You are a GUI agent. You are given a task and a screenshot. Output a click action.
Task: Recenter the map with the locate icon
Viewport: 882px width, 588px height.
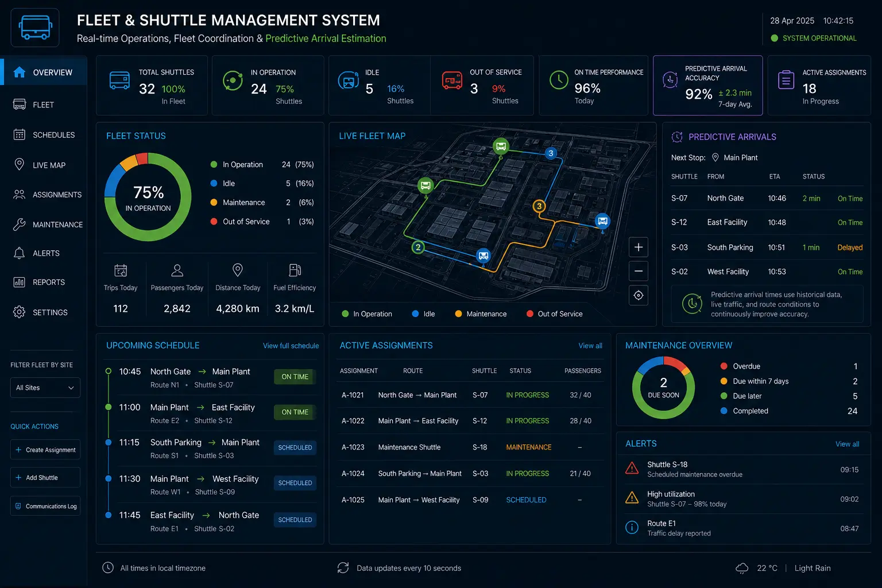click(639, 295)
